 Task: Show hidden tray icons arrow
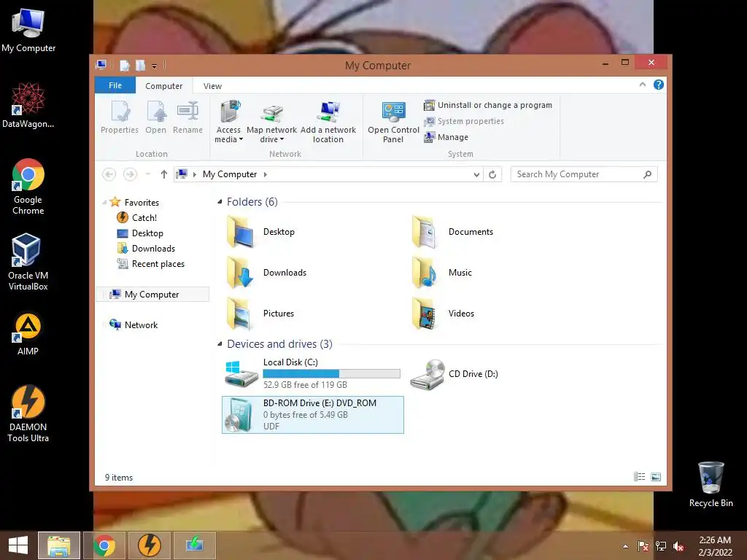click(625, 546)
